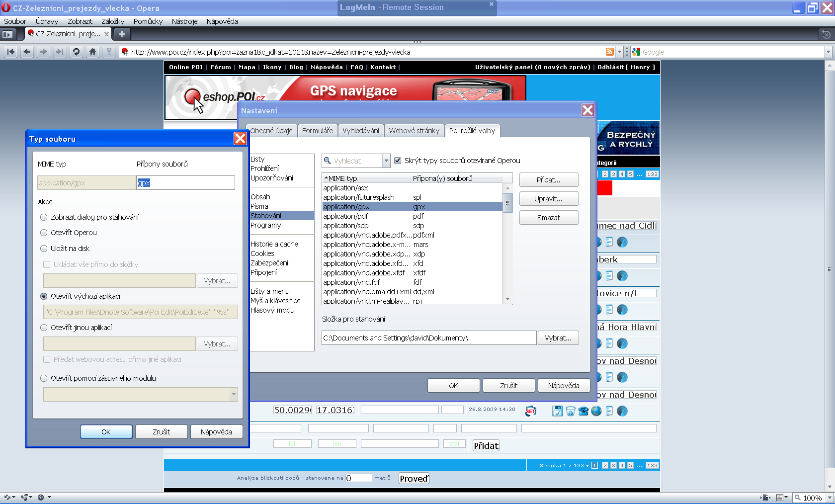Switch to the Webové stránky tab
The image size is (835, 504).
[414, 131]
